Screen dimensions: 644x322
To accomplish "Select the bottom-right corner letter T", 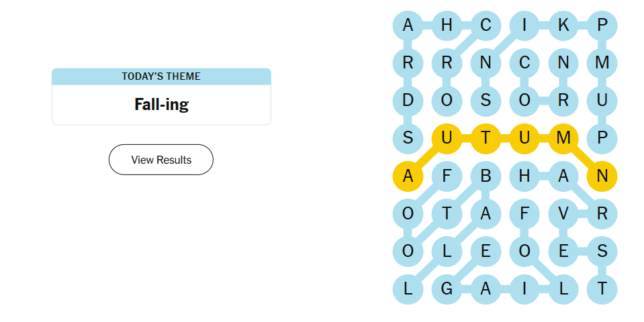I will [x=602, y=290].
